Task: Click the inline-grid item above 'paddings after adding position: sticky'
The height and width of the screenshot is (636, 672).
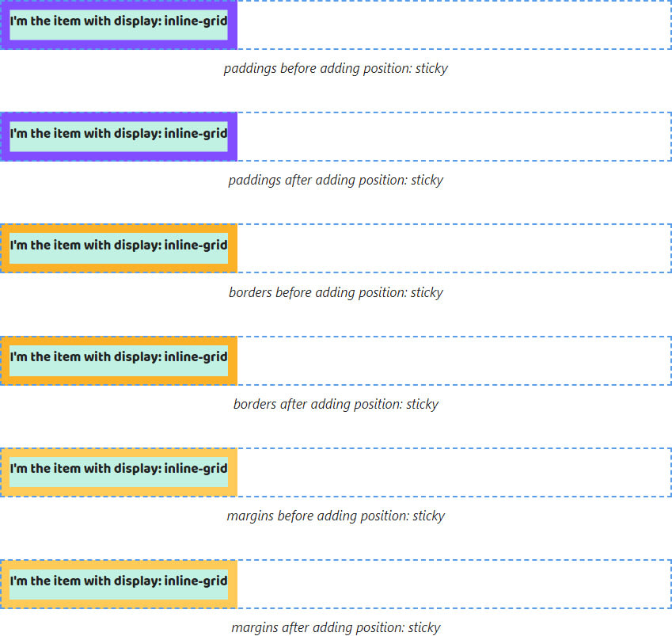Action: (x=119, y=137)
